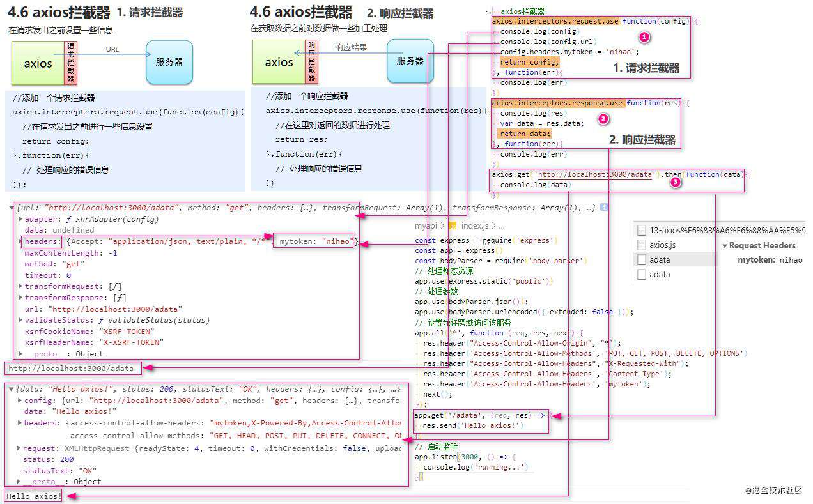813x504 pixels.
Task: Expand headers containing Accept application/json
Action: 20,241
